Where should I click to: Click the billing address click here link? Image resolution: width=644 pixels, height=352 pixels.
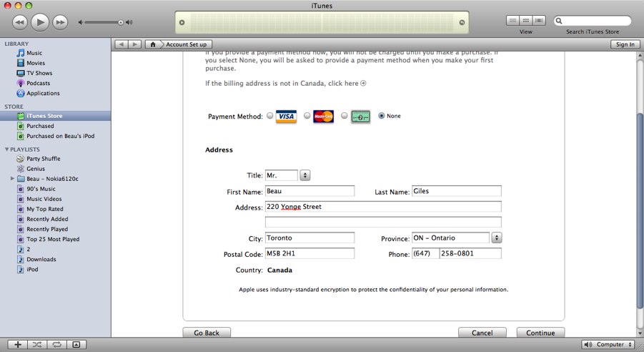click(x=347, y=83)
